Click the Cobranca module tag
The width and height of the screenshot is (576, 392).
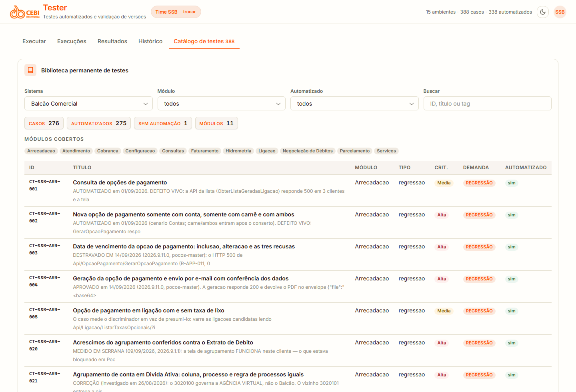click(108, 151)
